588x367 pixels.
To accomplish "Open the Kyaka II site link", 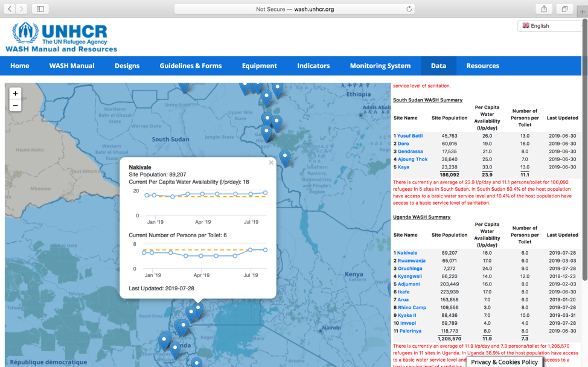I will click(x=407, y=315).
